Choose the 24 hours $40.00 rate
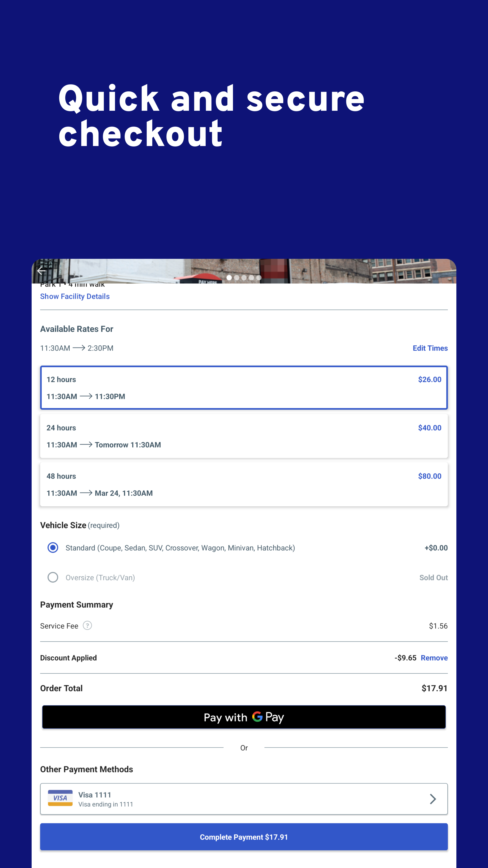 pyautogui.click(x=244, y=436)
